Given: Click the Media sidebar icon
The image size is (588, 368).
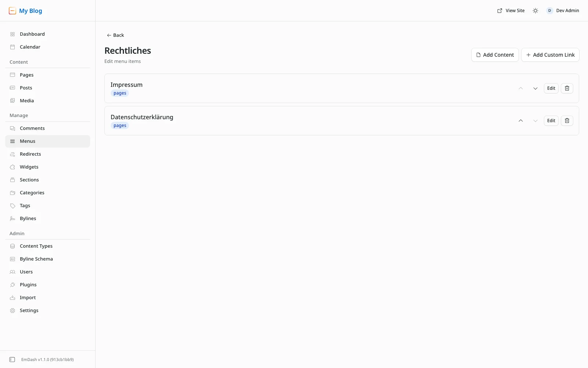Looking at the screenshot, I should (x=12, y=101).
